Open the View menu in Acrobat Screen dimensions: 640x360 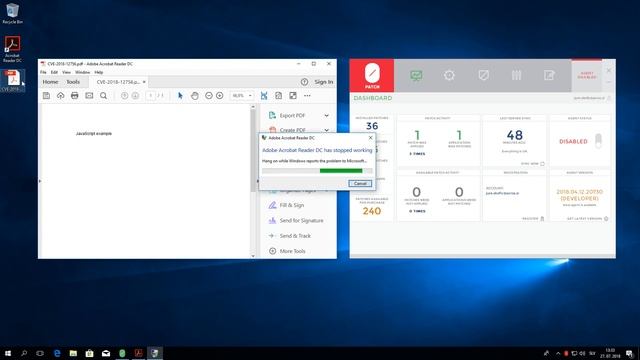tap(66, 72)
